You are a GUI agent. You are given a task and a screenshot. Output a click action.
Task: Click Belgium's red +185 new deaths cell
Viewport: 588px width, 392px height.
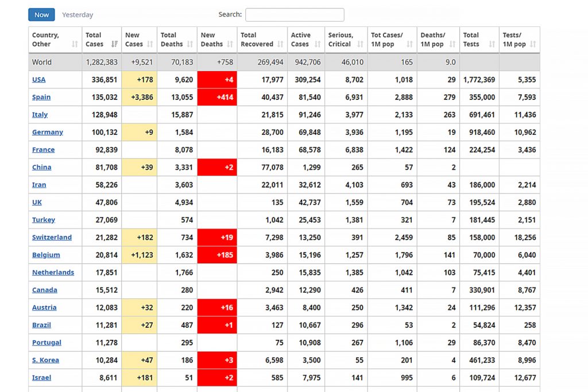[x=217, y=255]
